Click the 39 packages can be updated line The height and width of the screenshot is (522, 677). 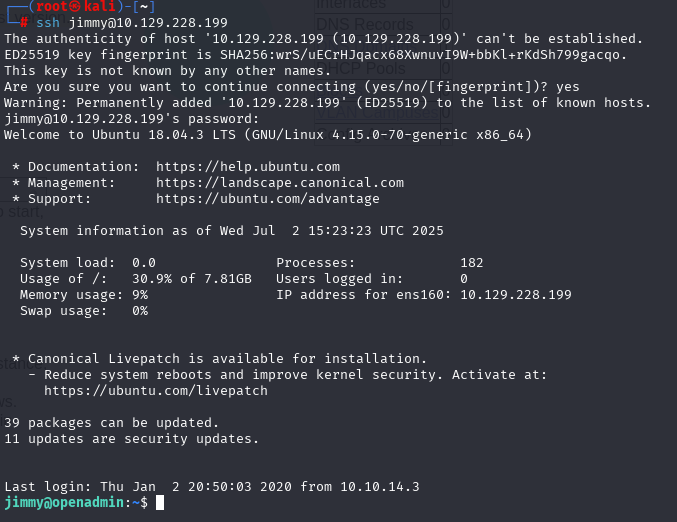pyautogui.click(x=111, y=423)
